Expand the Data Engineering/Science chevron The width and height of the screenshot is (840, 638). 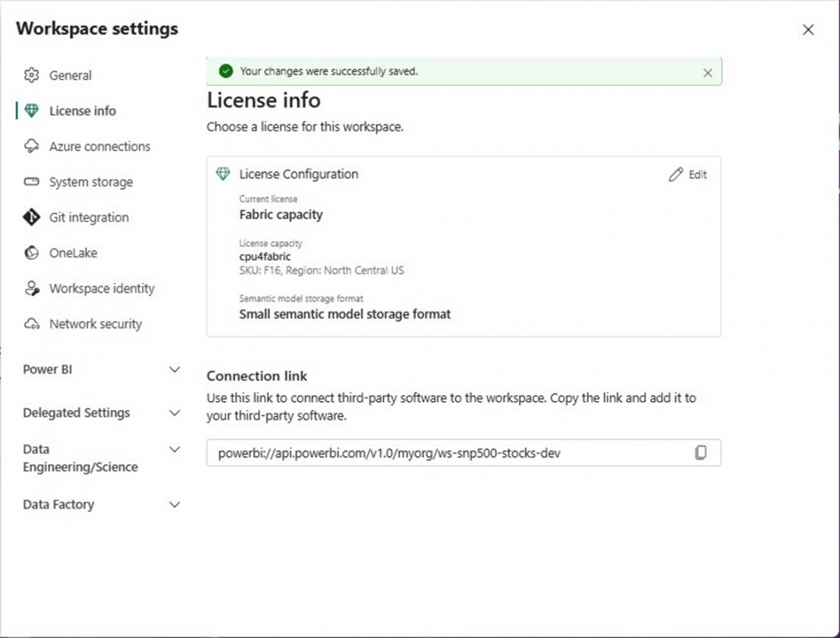click(174, 449)
